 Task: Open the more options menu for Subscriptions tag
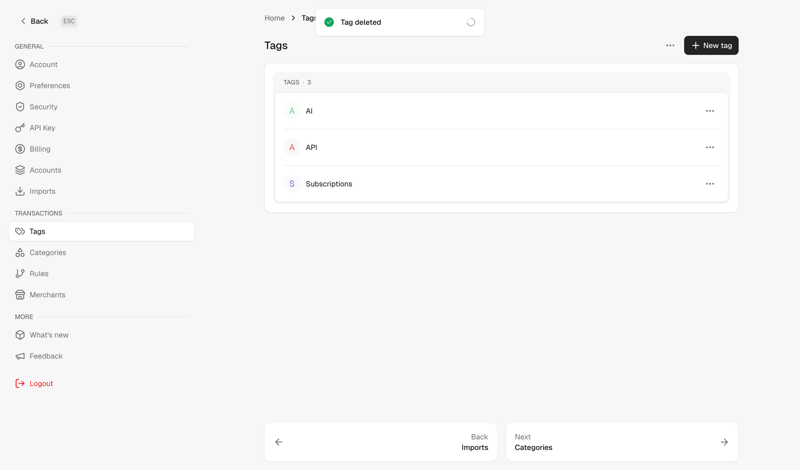click(710, 184)
